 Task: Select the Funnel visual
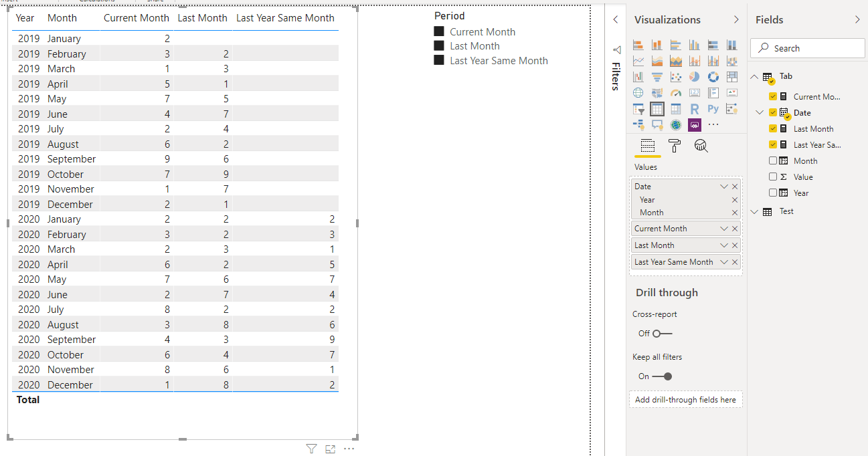[x=657, y=77]
